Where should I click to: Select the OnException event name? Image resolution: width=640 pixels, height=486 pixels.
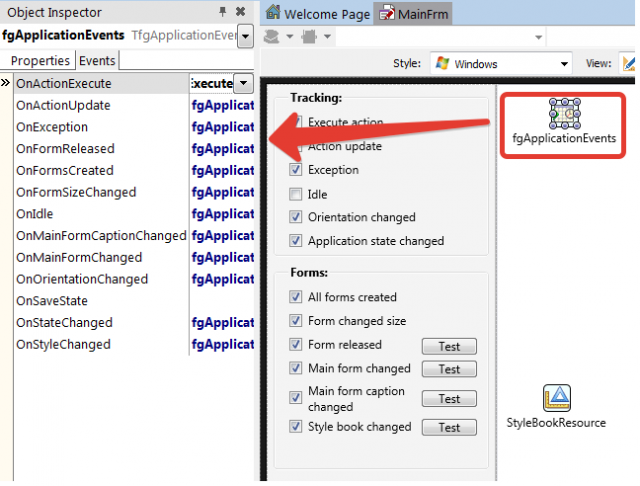point(52,127)
